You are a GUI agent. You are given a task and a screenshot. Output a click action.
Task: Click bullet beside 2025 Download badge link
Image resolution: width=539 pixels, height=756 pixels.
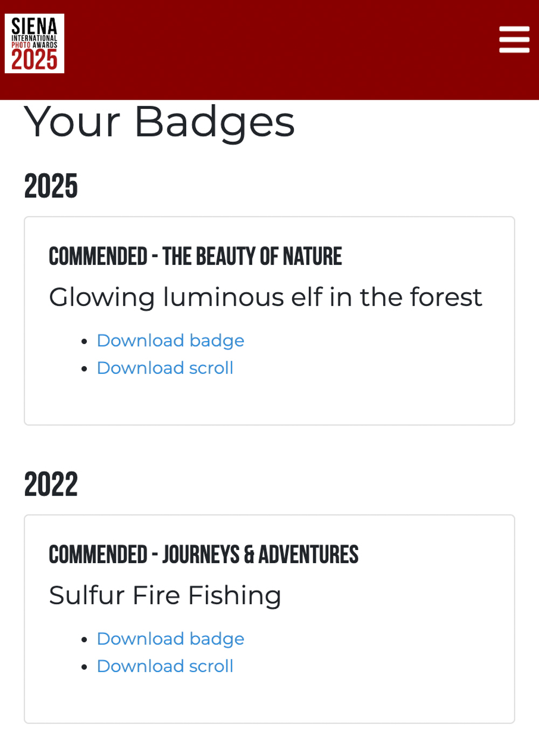pos(84,342)
